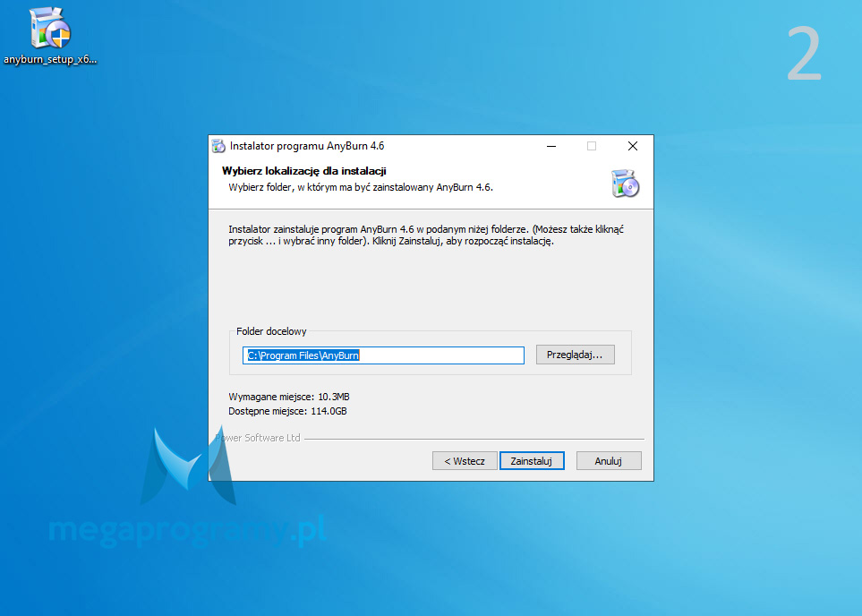Click the Zainstaluj button
862x616 pixels.
(x=532, y=461)
